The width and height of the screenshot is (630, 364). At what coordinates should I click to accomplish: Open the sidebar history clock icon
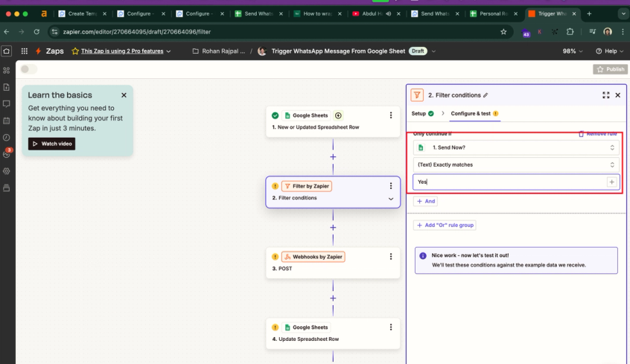(7, 138)
